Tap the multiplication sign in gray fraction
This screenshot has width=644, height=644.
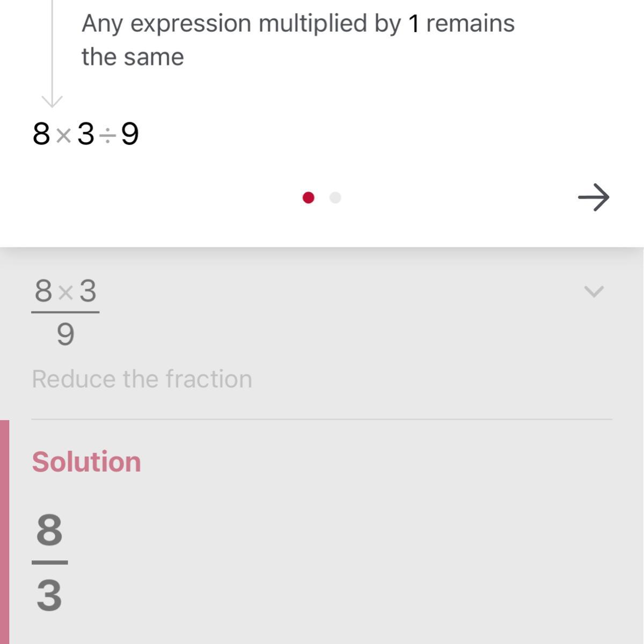(x=65, y=292)
